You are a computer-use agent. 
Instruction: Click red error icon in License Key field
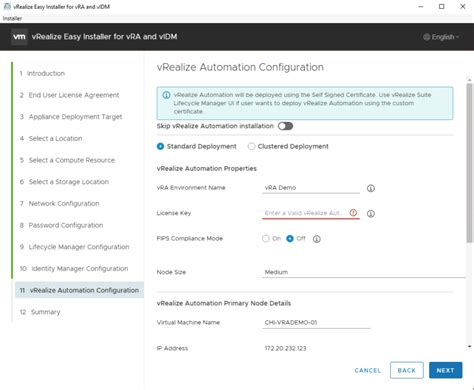(x=353, y=213)
